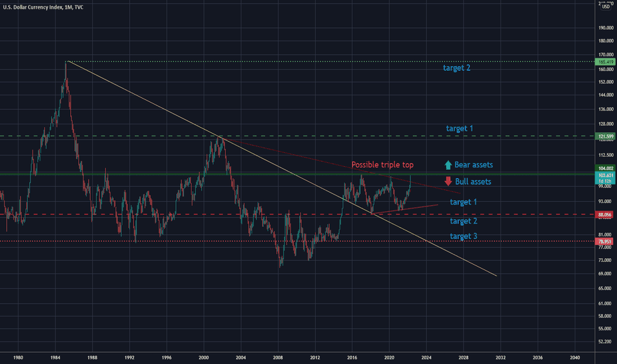Click the red down arrow beside Bull assets
The image size is (617, 364).
[x=448, y=181]
